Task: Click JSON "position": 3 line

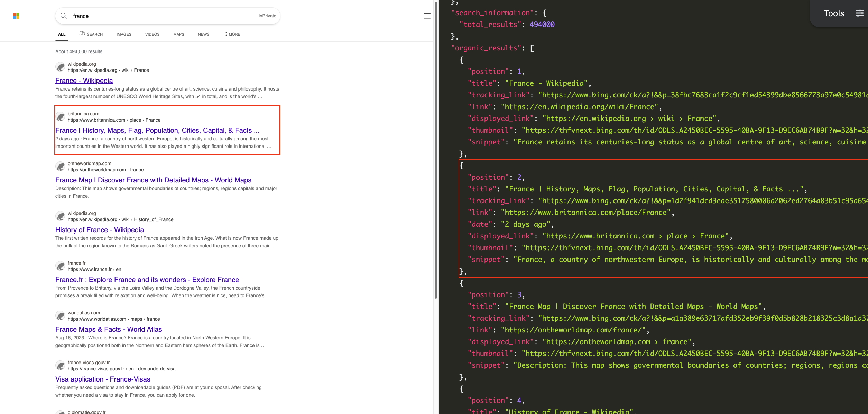Action: point(496,295)
